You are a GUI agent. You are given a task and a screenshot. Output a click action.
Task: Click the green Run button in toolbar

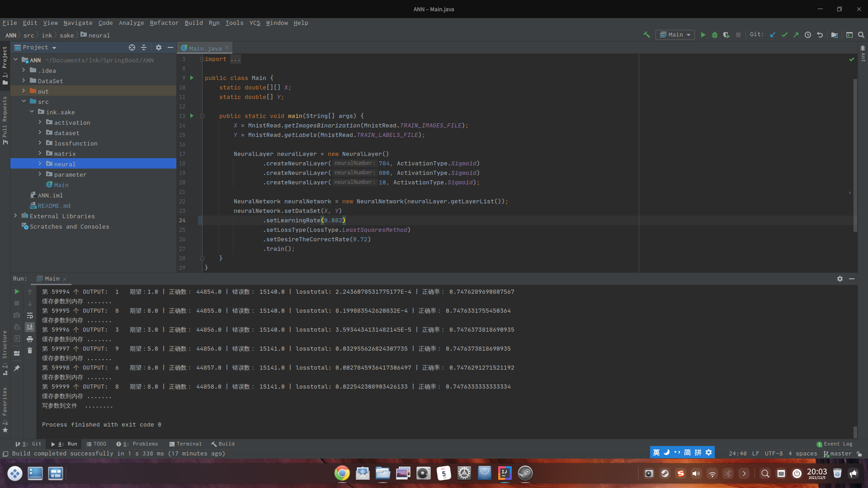point(703,35)
